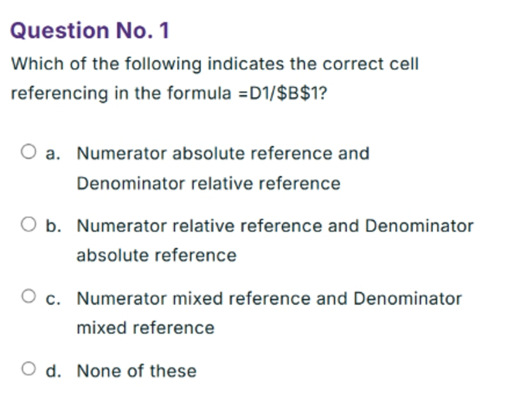Click the 'None of these' answer text
The image size is (532, 397).
click(137, 371)
